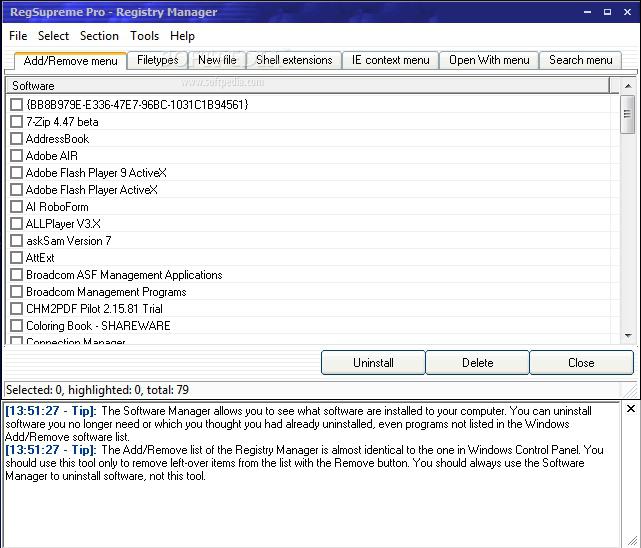641x548 pixels.
Task: Go to the Shell extensions tab
Action: [294, 60]
